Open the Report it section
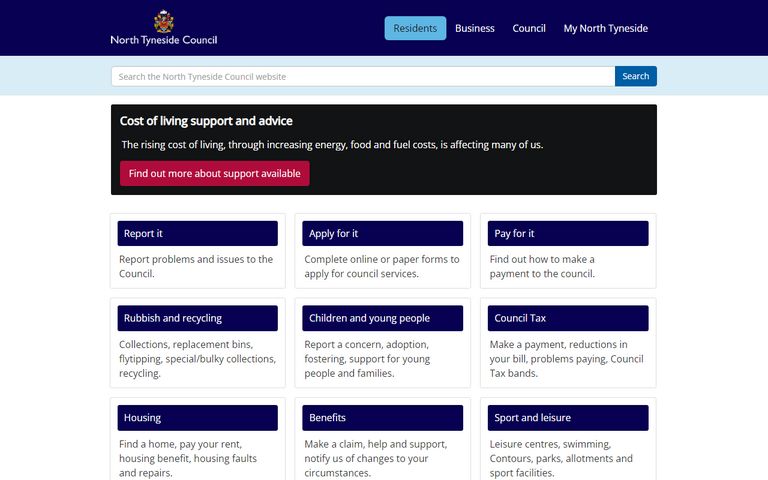This screenshot has width=768, height=480. (197, 233)
